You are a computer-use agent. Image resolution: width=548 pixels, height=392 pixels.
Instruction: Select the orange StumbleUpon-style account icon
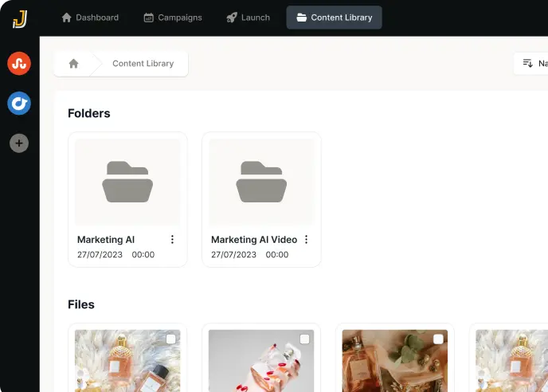pyautogui.click(x=19, y=63)
